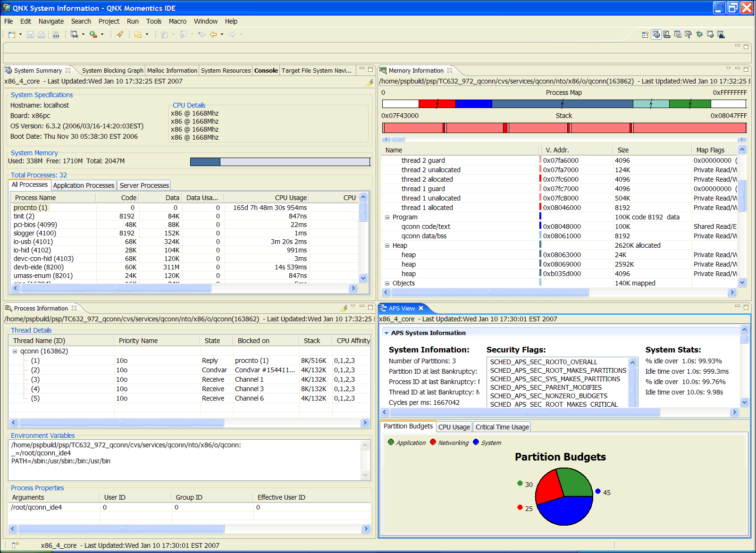Click the System Memory usage bar
Image resolution: width=756 pixels, height=553 pixels.
click(x=279, y=161)
